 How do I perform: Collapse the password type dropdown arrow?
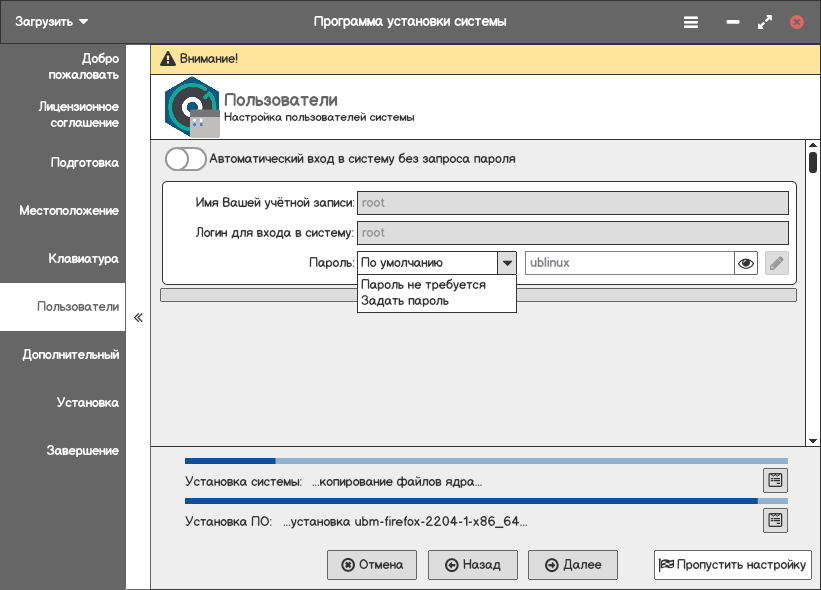(x=507, y=263)
